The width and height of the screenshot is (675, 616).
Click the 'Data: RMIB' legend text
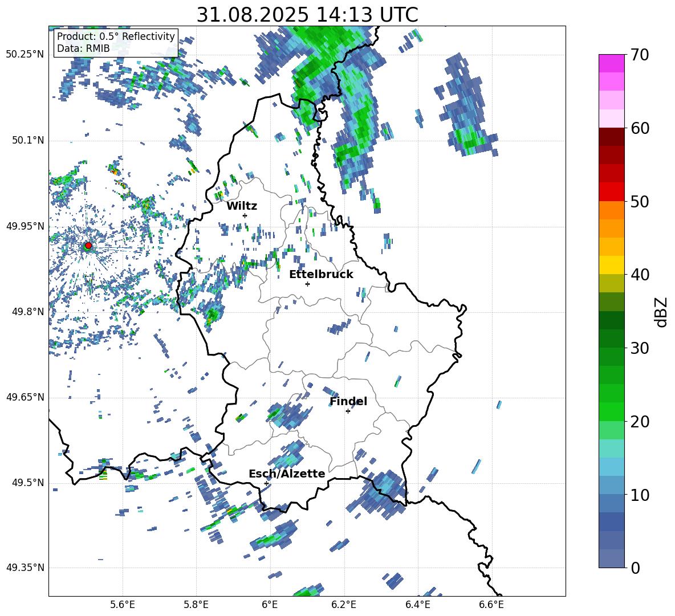click(83, 48)
